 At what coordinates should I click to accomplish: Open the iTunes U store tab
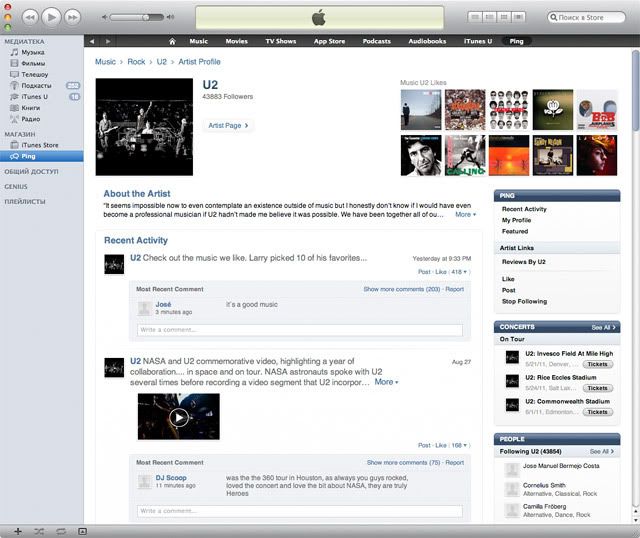tap(478, 41)
